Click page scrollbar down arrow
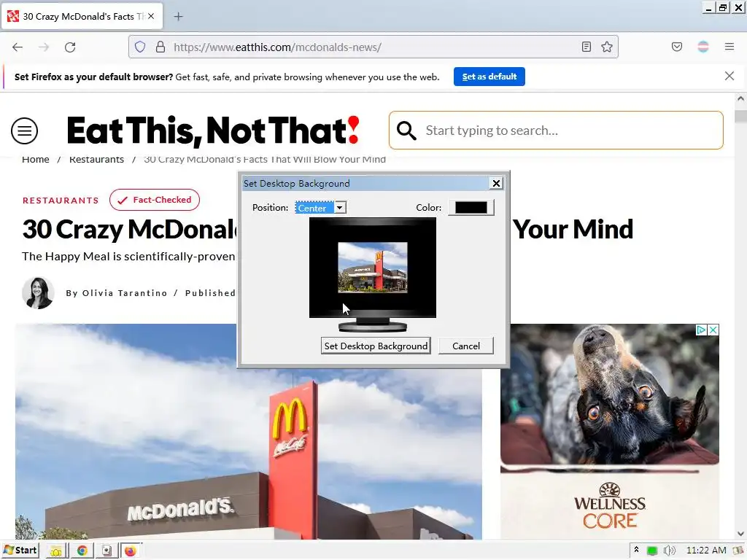The image size is (747, 560). [x=740, y=534]
